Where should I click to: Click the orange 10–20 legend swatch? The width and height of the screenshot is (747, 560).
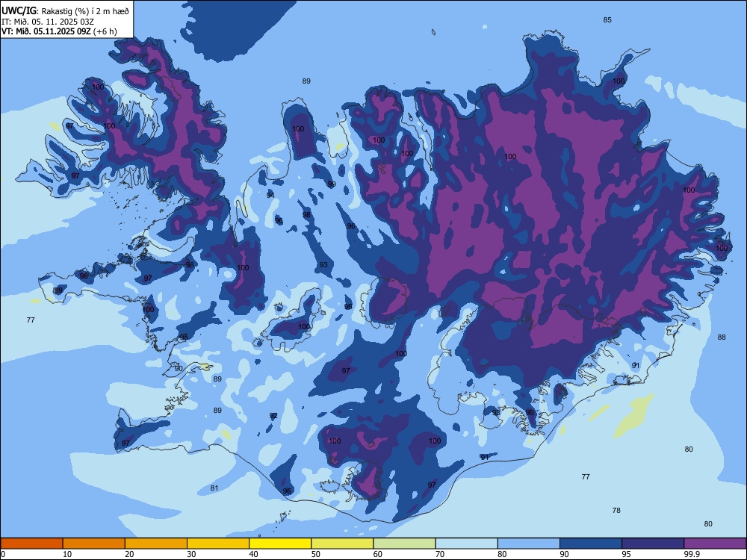point(94,544)
